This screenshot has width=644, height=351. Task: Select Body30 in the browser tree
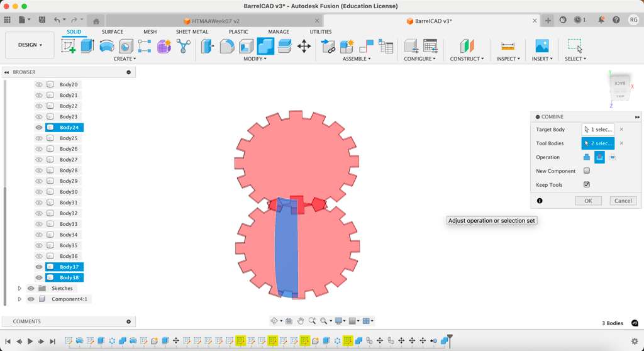coord(69,192)
